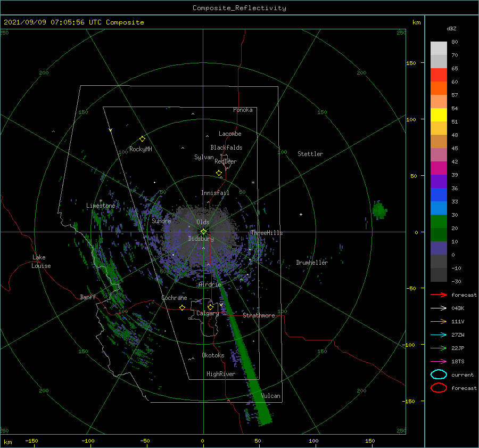Click the Lake Louise label

click(41, 262)
